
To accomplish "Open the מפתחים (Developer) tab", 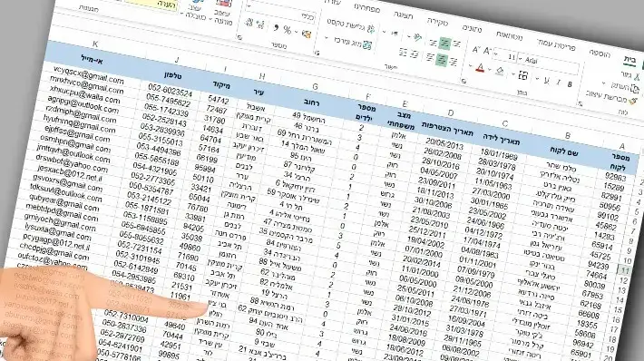I will (366, 7).
